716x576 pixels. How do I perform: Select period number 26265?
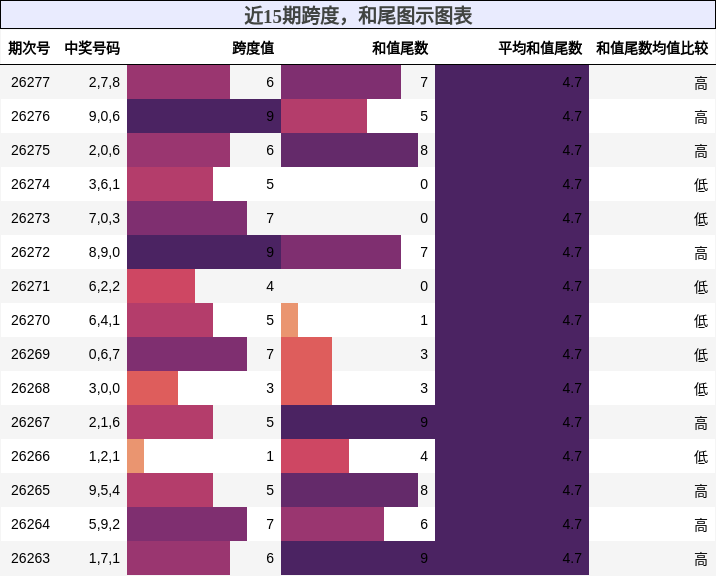pos(30,490)
